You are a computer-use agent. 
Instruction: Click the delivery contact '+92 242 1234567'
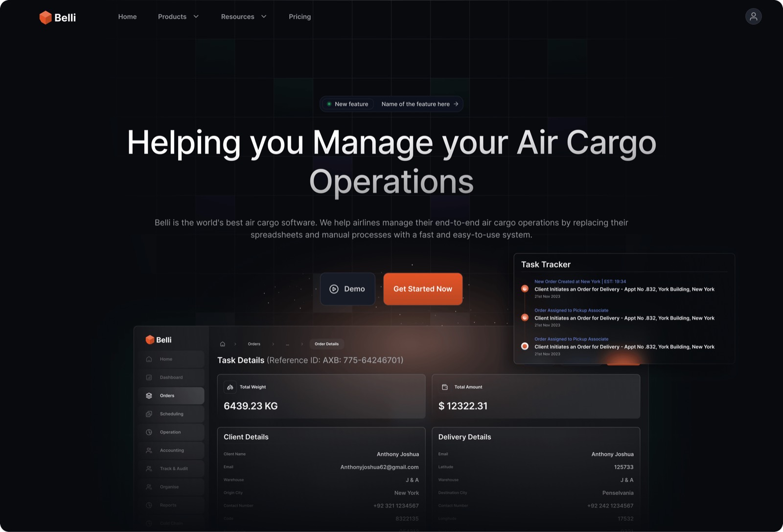[x=610, y=506]
